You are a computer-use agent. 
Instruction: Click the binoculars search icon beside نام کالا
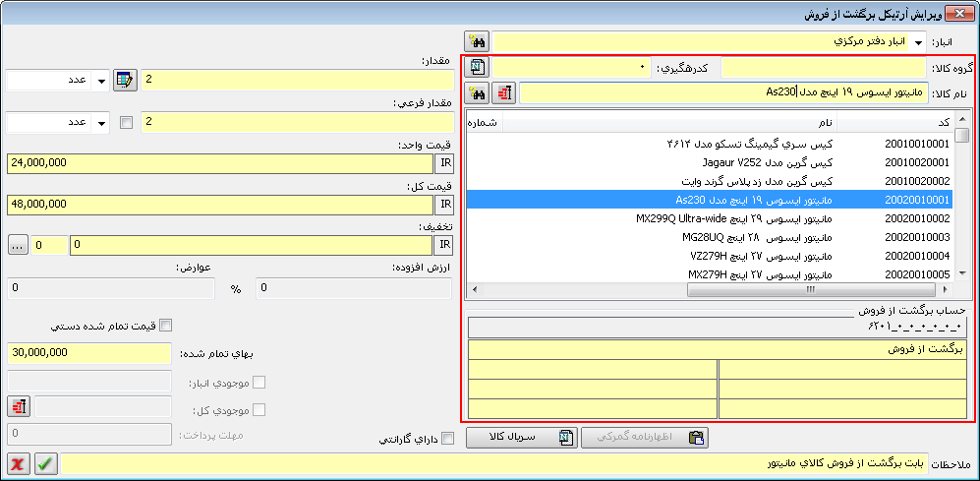477,92
